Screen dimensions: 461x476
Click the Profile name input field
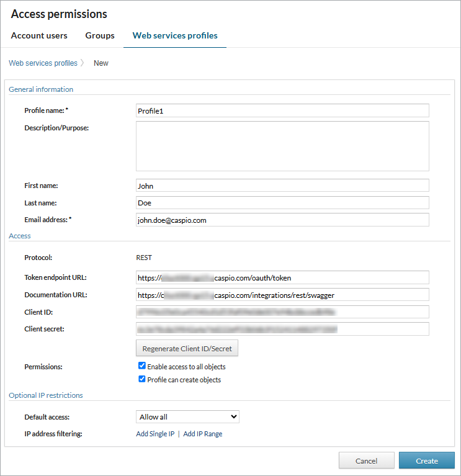[282, 110]
